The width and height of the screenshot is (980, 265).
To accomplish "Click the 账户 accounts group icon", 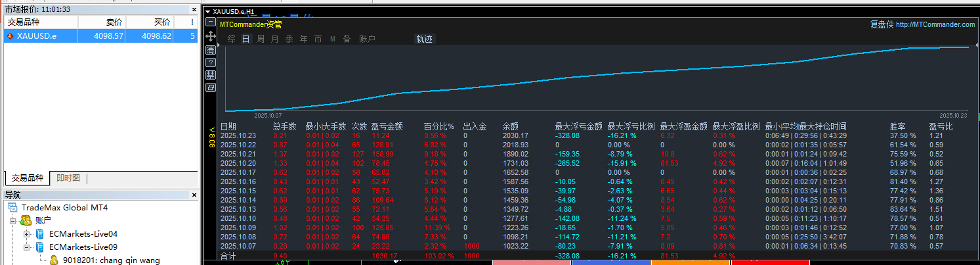I will click(x=26, y=220).
